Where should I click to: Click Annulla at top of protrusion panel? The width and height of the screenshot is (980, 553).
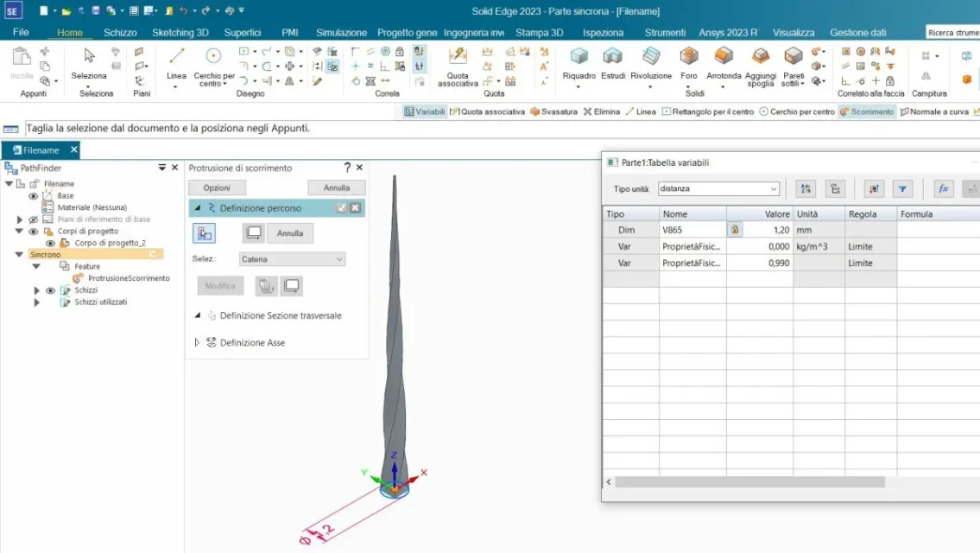[x=337, y=188]
